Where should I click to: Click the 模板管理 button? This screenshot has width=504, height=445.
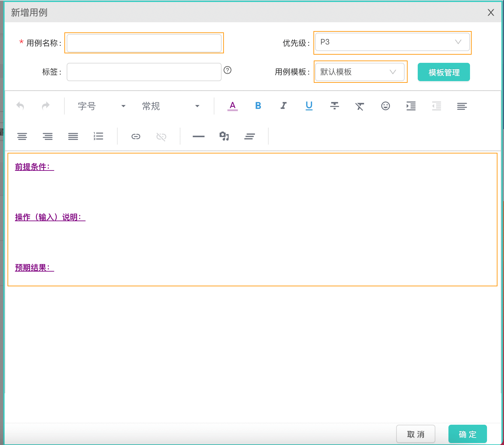444,72
